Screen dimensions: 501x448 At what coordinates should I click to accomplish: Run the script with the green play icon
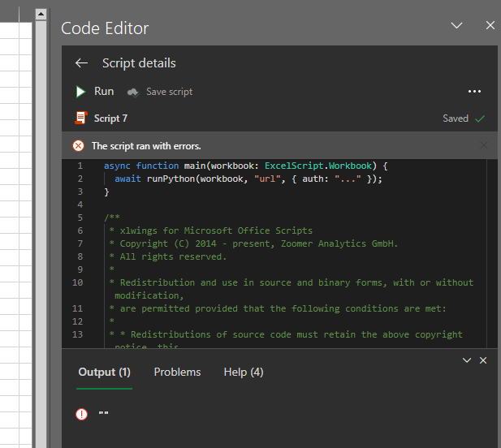80,92
